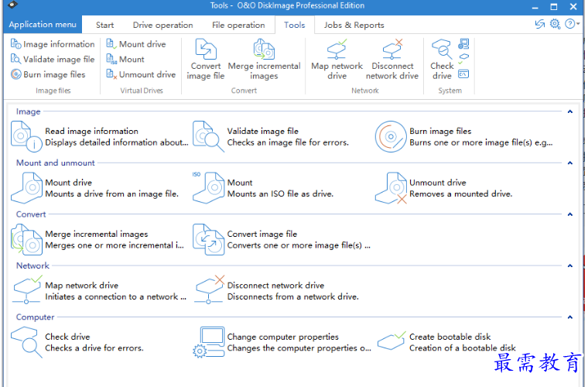
Task: Select the Tools tab
Action: 294,25
